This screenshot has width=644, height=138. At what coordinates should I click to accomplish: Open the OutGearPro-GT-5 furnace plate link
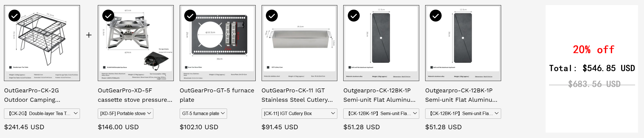pos(217,95)
